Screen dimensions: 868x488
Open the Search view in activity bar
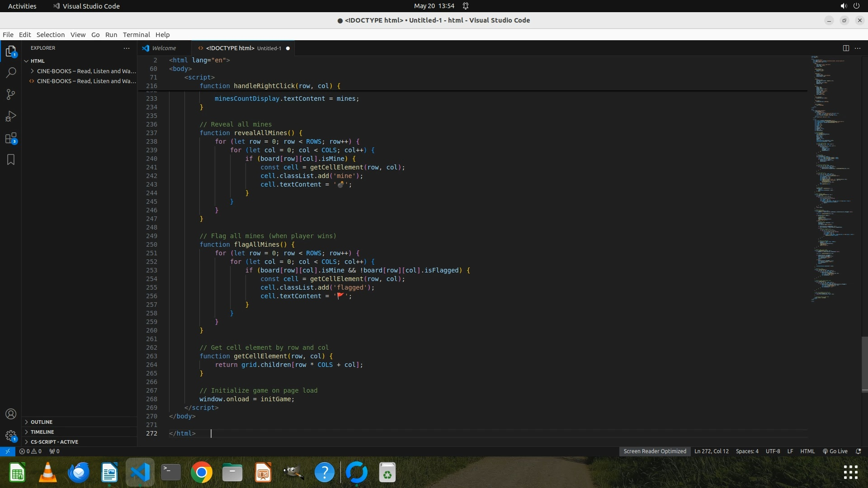(11, 72)
